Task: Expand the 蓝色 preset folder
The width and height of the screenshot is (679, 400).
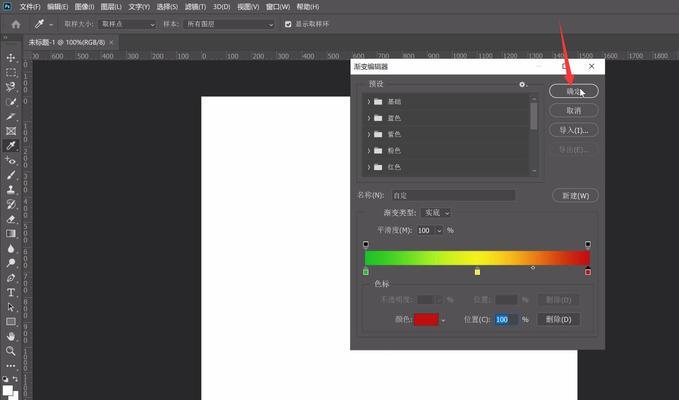Action: [x=369, y=118]
